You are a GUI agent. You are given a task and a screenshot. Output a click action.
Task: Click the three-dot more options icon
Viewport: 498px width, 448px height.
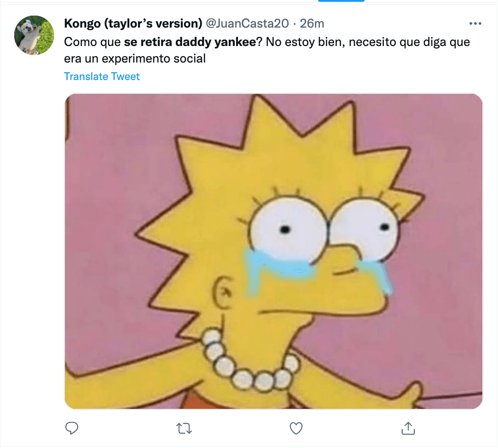(x=476, y=23)
